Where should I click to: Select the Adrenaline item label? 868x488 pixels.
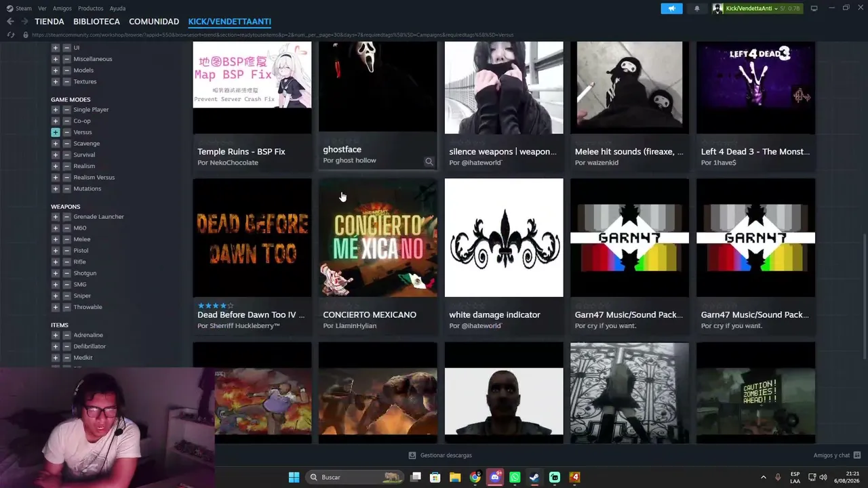pos(88,335)
